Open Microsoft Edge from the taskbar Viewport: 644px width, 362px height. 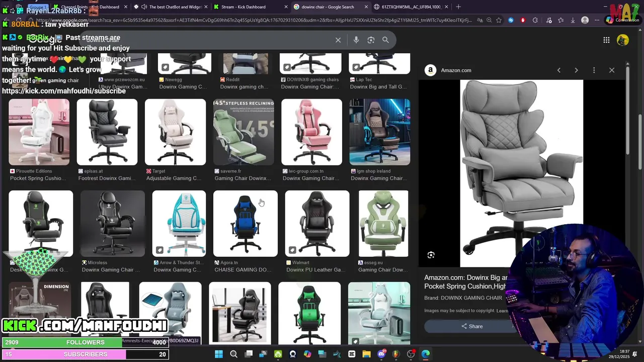point(426,354)
